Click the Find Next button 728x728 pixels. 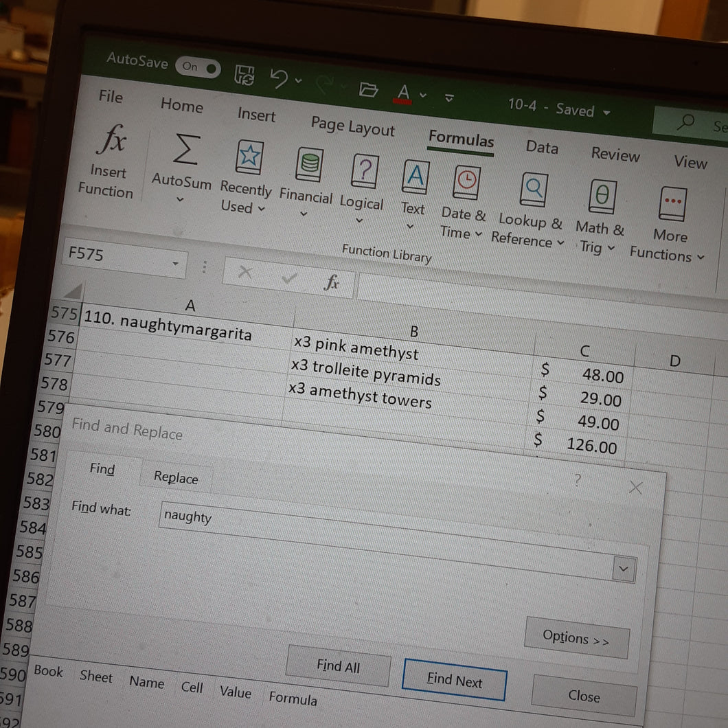click(x=455, y=680)
